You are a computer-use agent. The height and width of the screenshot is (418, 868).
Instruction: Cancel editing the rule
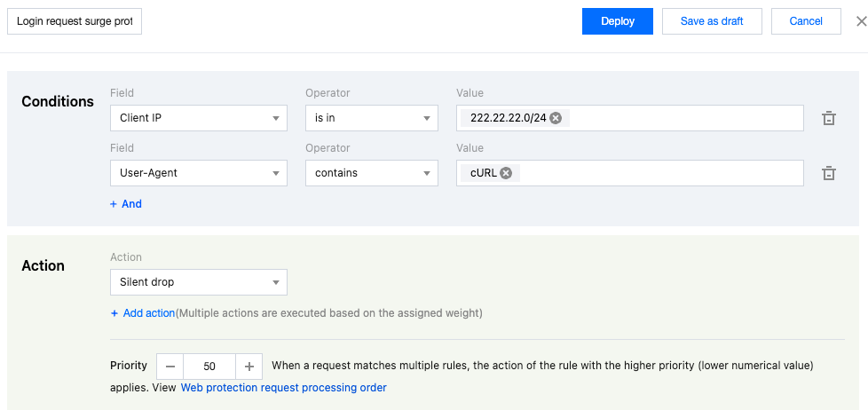click(806, 21)
